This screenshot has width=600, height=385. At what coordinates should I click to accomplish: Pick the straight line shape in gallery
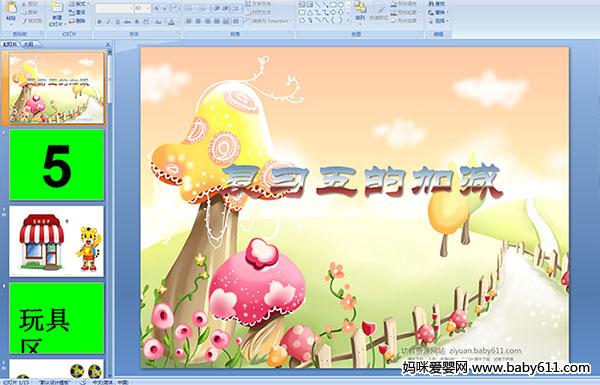(x=318, y=5)
